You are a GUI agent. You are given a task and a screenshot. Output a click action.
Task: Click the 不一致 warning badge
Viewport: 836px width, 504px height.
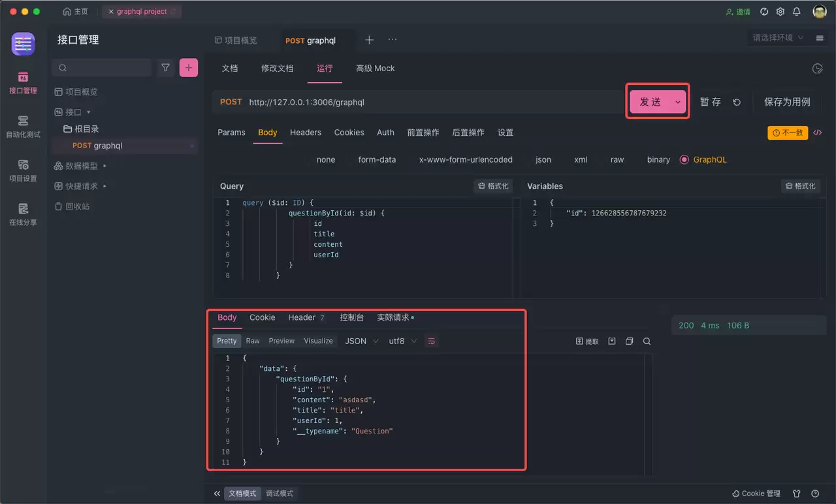[787, 133]
